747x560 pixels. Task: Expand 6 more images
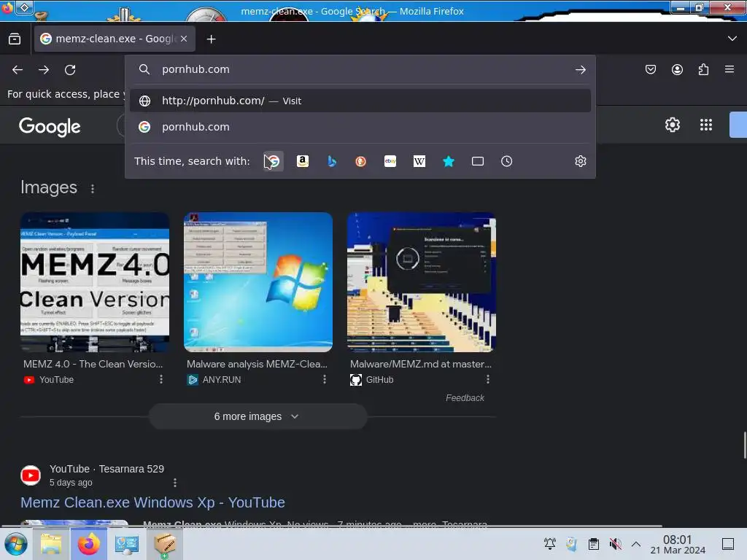pyautogui.click(x=258, y=416)
